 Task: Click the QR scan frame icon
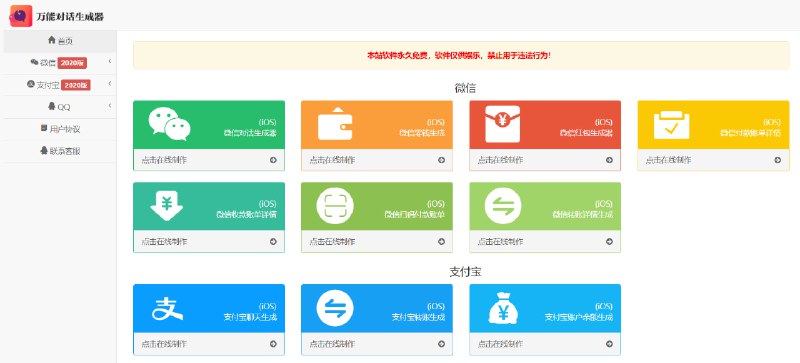pyautogui.click(x=335, y=206)
